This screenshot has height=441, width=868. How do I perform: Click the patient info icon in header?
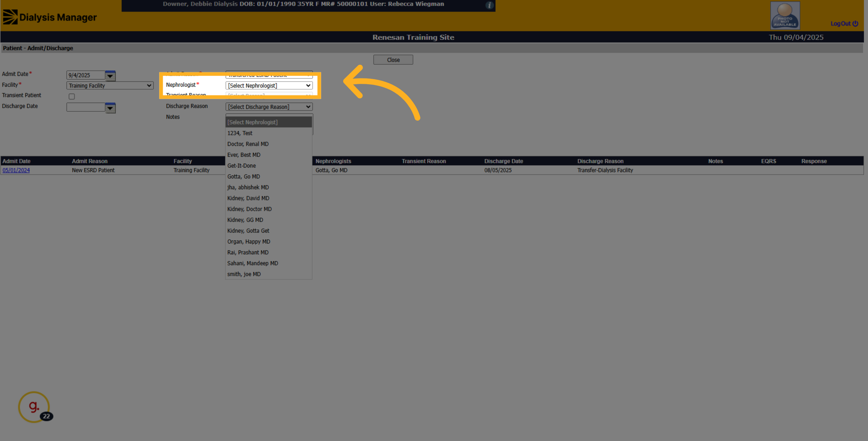(x=489, y=5)
